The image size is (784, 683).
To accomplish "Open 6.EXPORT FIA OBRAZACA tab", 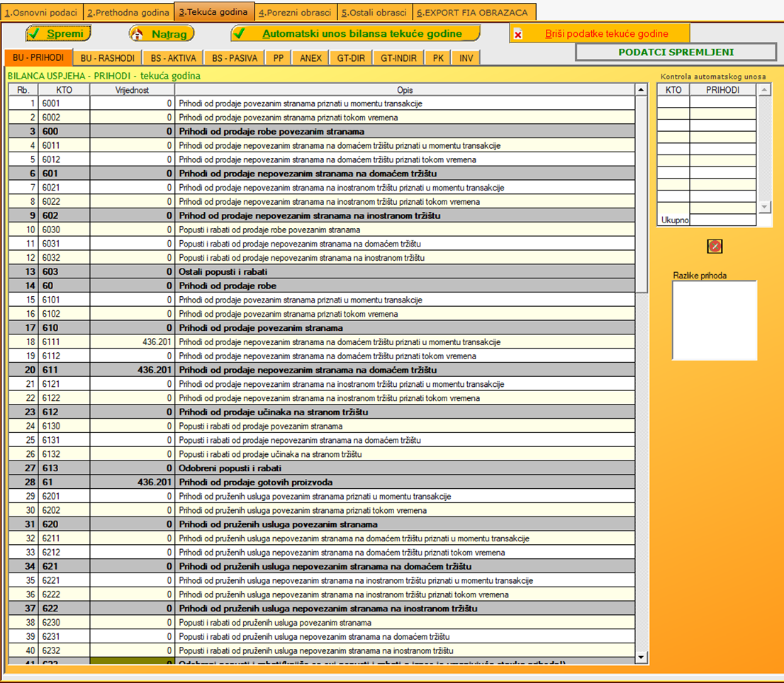I will tap(473, 13).
